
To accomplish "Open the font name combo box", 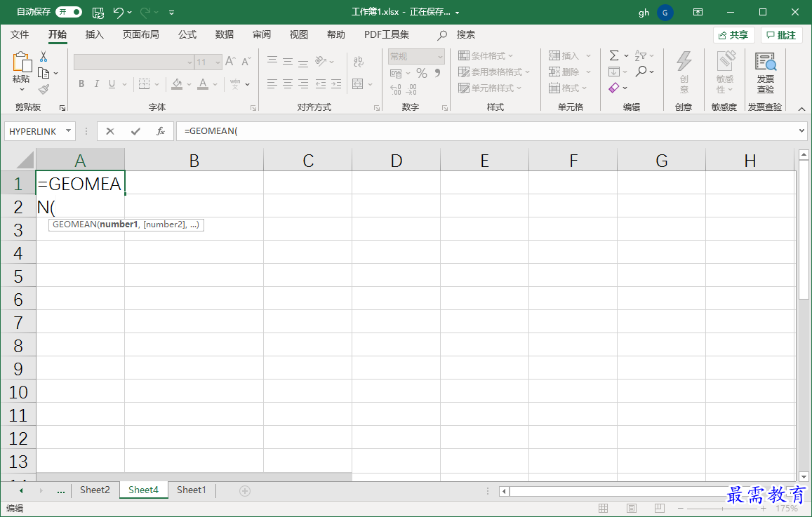I will point(133,62).
